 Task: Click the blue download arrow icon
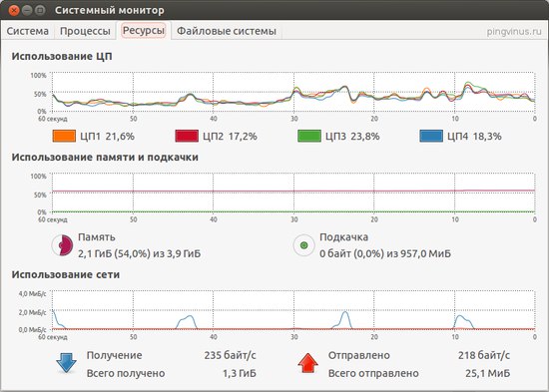tap(66, 363)
